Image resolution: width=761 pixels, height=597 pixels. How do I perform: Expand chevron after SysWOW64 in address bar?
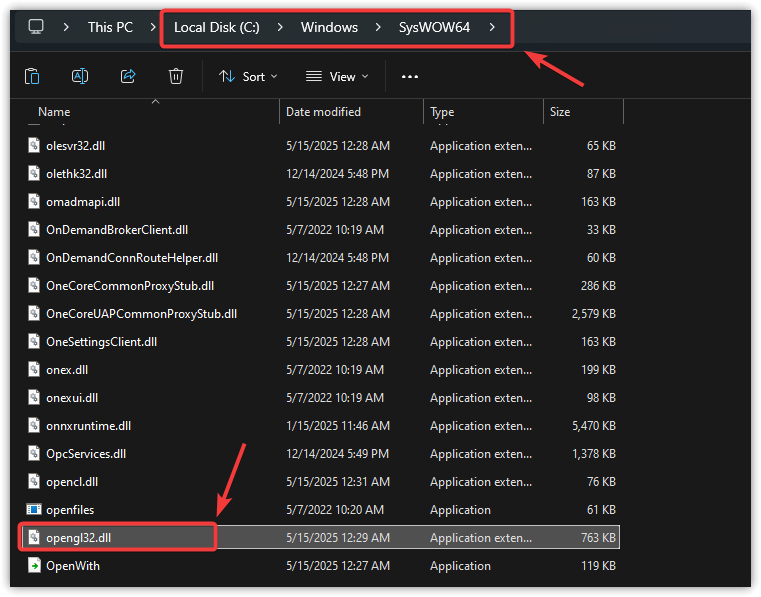[x=492, y=27]
